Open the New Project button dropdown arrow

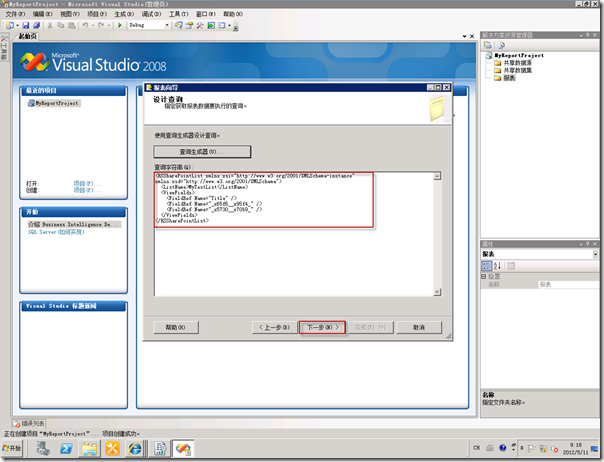click(x=17, y=25)
